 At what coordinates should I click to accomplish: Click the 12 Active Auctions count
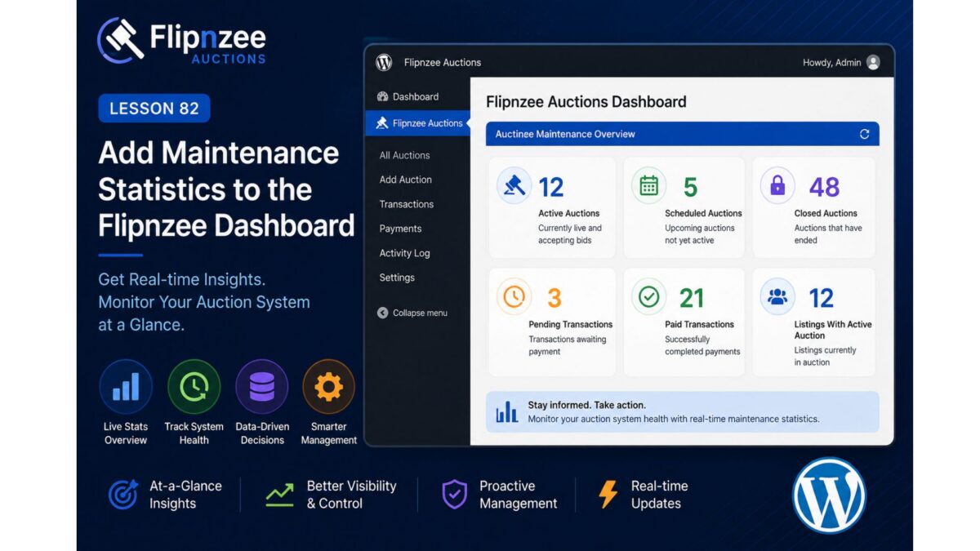coord(551,188)
